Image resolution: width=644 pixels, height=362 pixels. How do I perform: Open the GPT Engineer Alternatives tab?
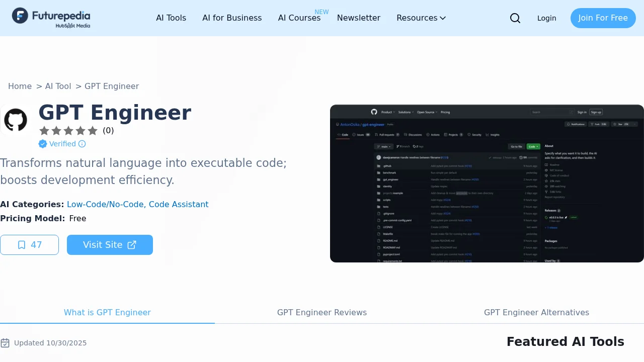(536, 312)
